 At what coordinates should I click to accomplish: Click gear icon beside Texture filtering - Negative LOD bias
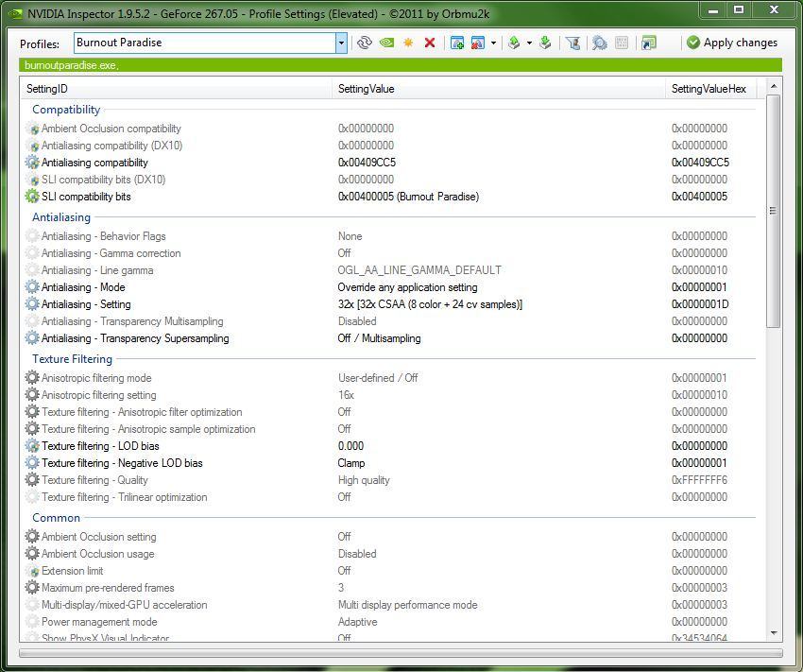(x=32, y=462)
